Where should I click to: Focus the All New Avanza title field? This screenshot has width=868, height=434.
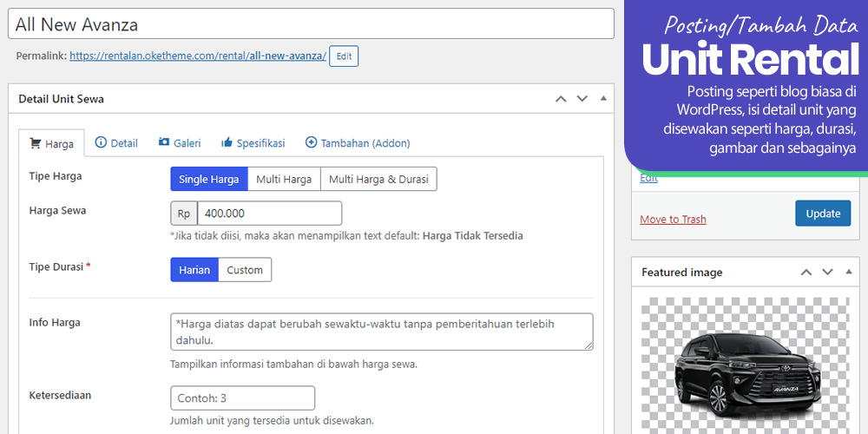pyautogui.click(x=311, y=24)
